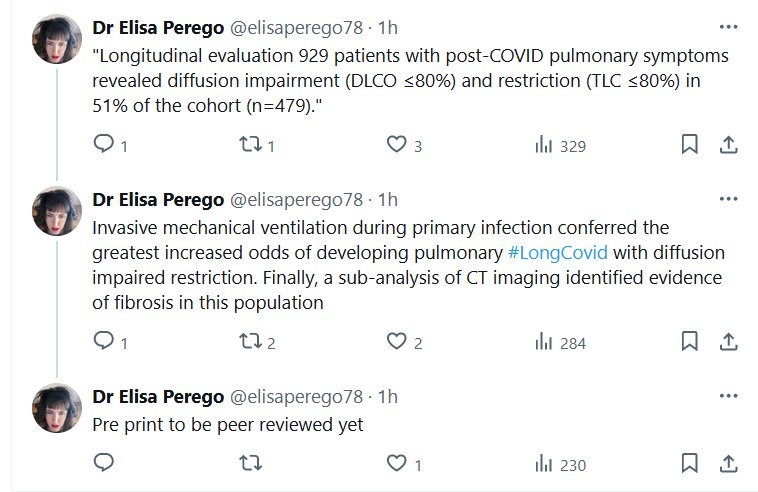Share the pre print tweet
The width and height of the screenshot is (758, 492).
point(729,464)
